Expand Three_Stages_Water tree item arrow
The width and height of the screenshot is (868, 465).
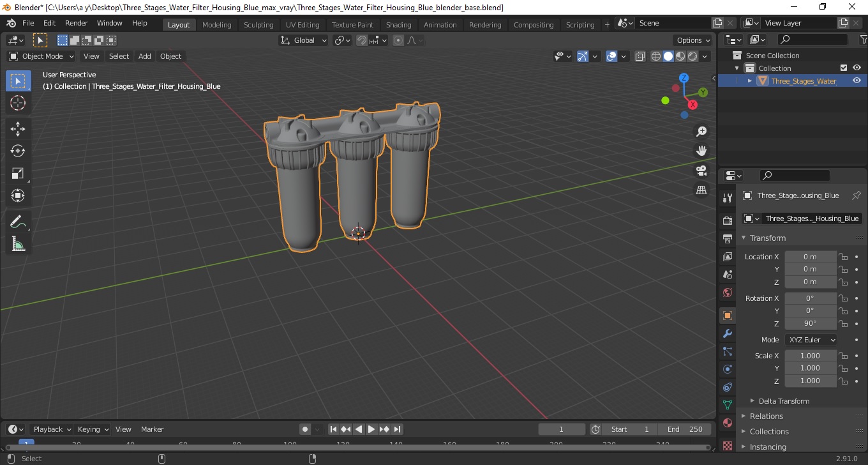750,80
